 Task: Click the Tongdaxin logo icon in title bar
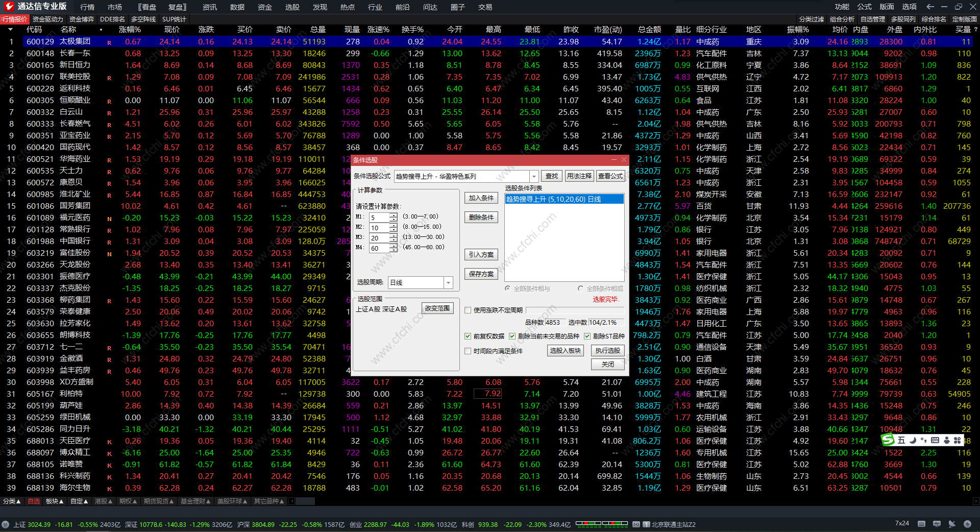(8, 7)
